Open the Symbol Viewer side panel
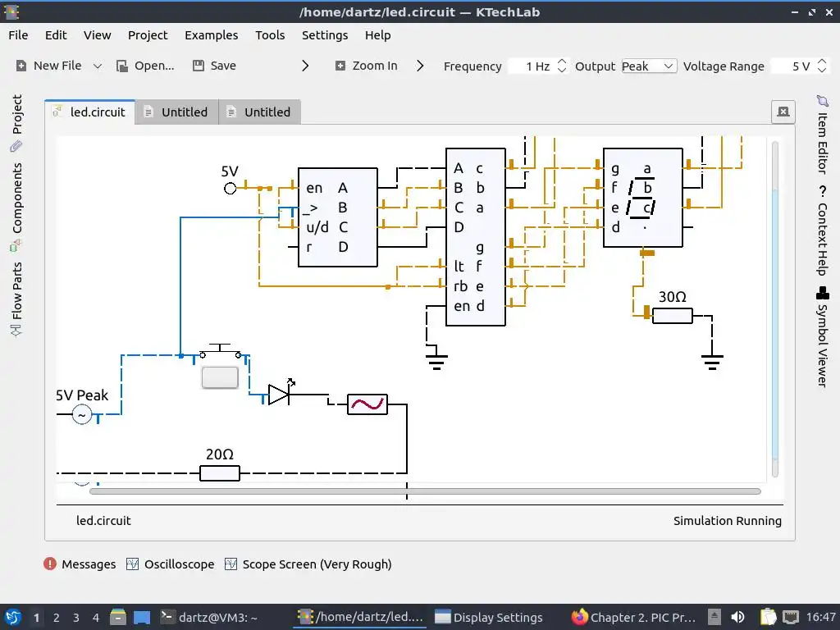This screenshot has width=840, height=630. click(x=822, y=337)
